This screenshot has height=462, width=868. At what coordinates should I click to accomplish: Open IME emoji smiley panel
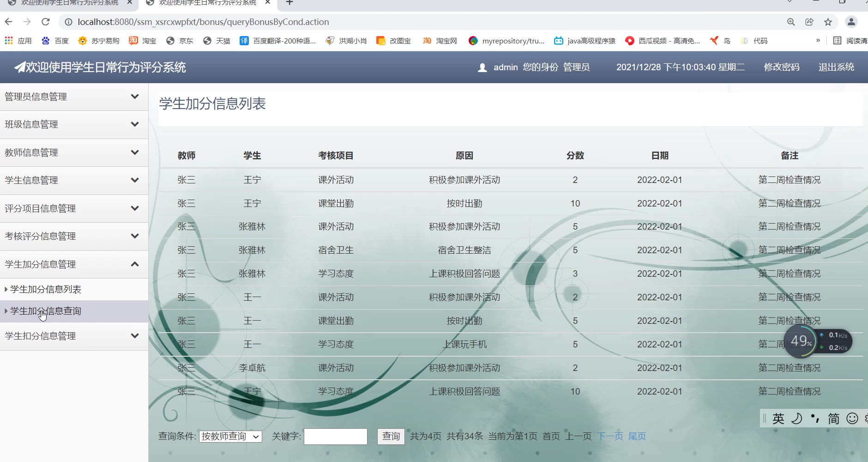(x=852, y=419)
